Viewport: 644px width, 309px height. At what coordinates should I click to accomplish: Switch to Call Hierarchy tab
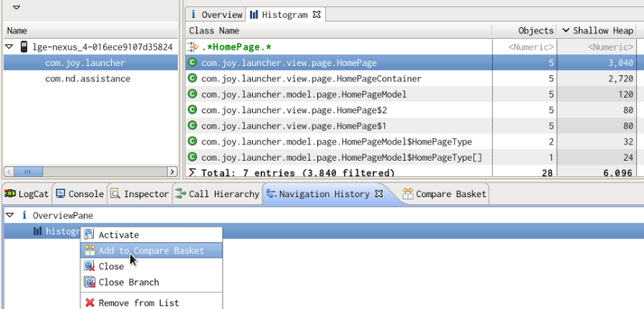point(218,194)
